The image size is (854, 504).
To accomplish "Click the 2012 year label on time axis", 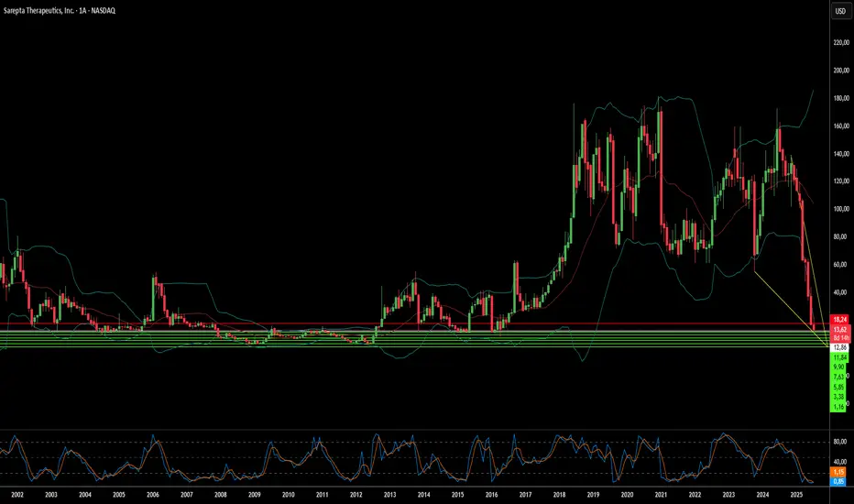I will pyautogui.click(x=356, y=495).
